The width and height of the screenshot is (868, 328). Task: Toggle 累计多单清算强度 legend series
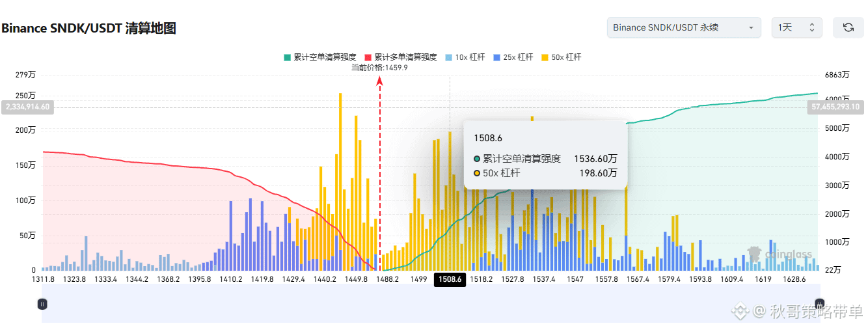pyautogui.click(x=400, y=57)
